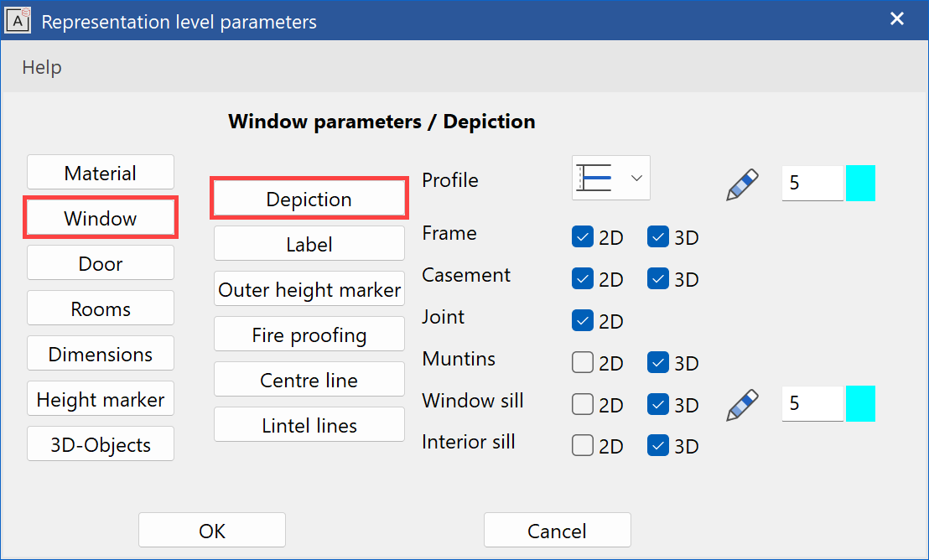
Task: Click the cyan color swatch for Profile
Action: tap(860, 183)
